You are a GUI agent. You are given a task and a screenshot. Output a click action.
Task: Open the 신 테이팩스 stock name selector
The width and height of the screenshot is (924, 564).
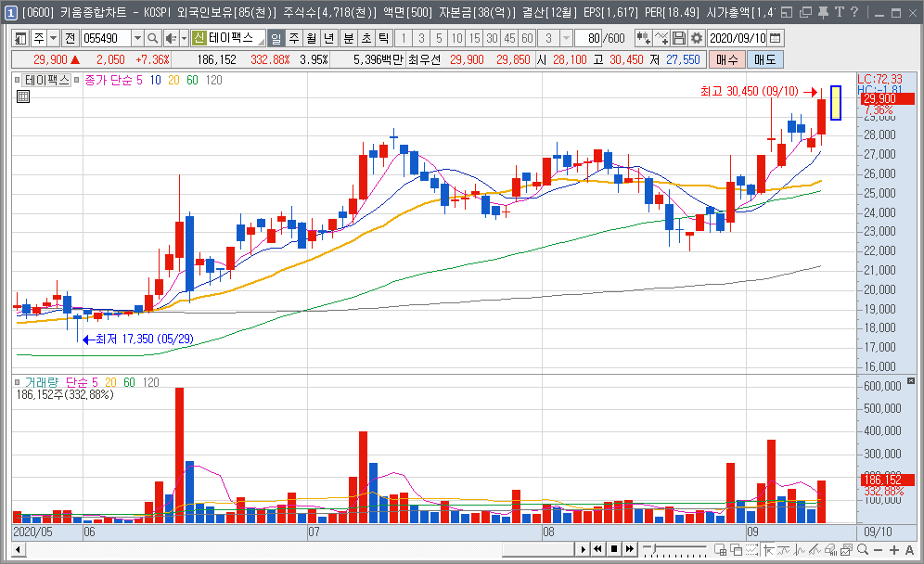click(228, 38)
